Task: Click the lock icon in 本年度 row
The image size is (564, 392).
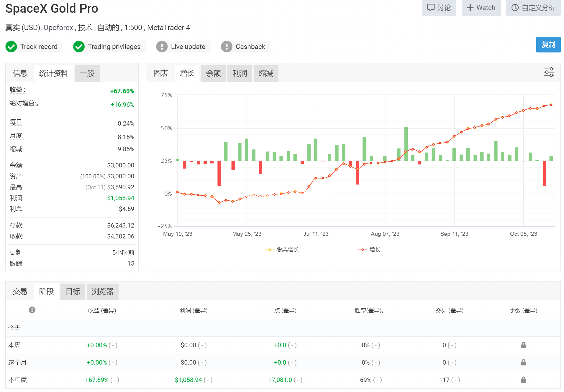Action: (523, 380)
